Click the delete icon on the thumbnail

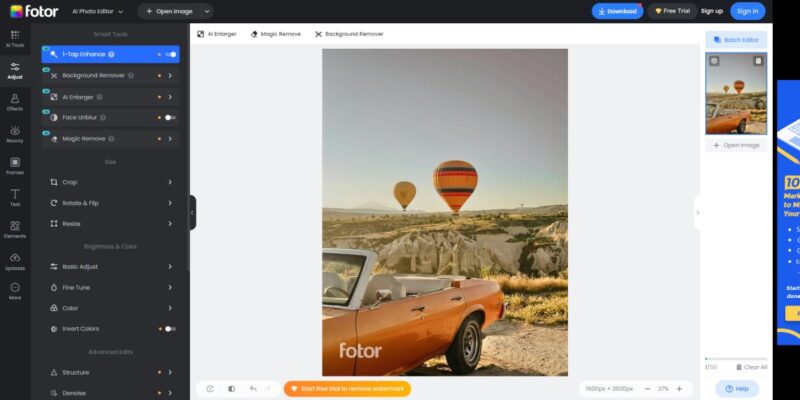coord(758,61)
